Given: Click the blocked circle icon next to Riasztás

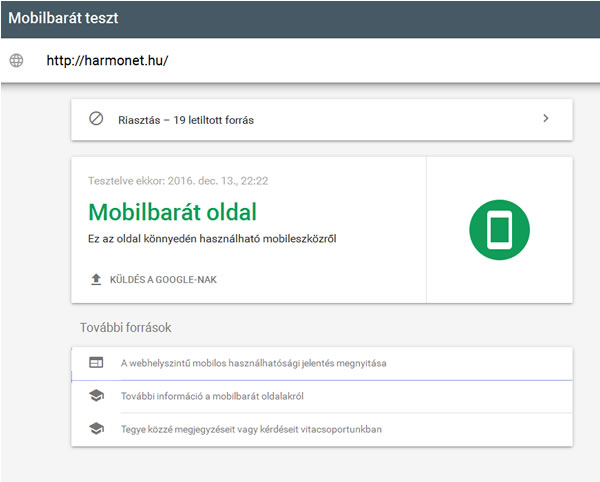Looking at the screenshot, I should [96, 119].
